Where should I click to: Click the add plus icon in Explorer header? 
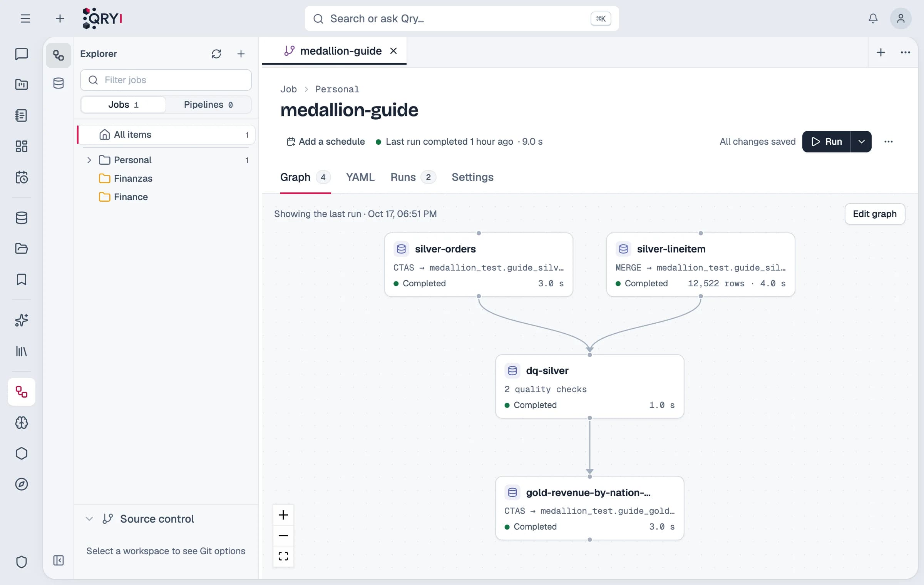click(241, 54)
